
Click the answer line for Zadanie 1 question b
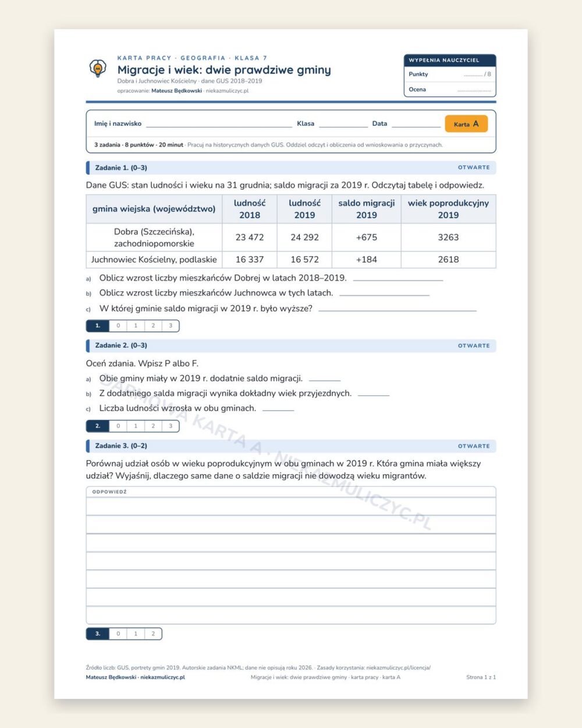tap(384, 294)
